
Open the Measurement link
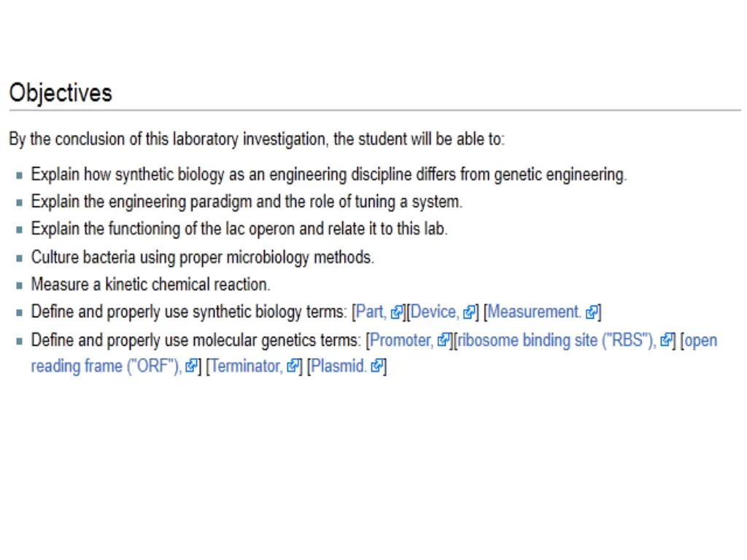[535, 312]
